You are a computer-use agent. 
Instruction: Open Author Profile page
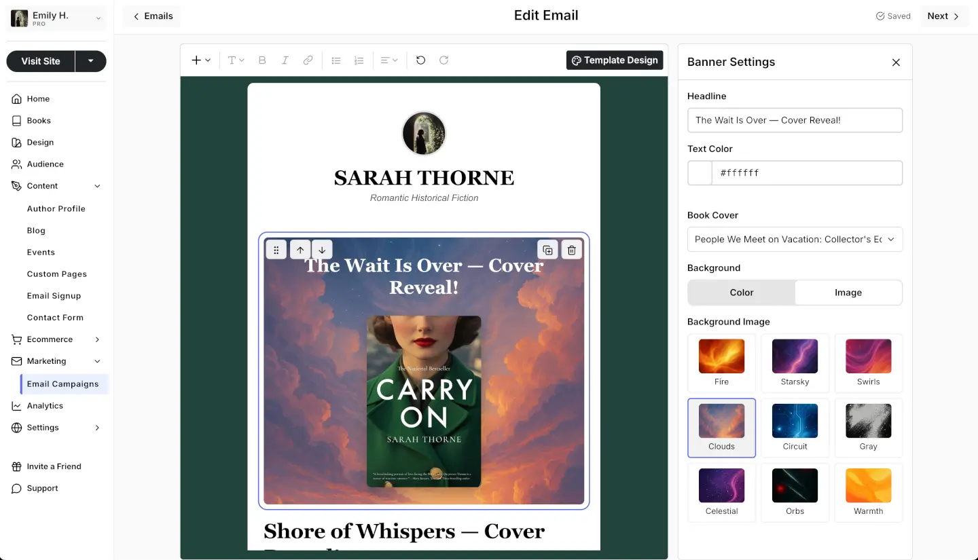coord(56,209)
